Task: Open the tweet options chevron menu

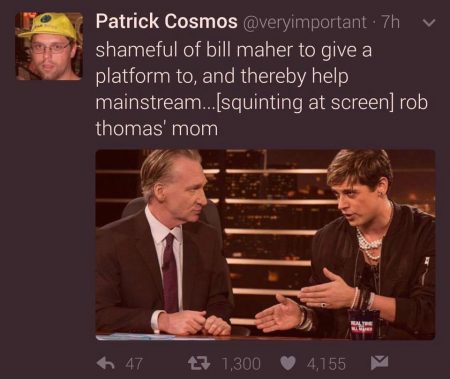Action: tap(429, 23)
